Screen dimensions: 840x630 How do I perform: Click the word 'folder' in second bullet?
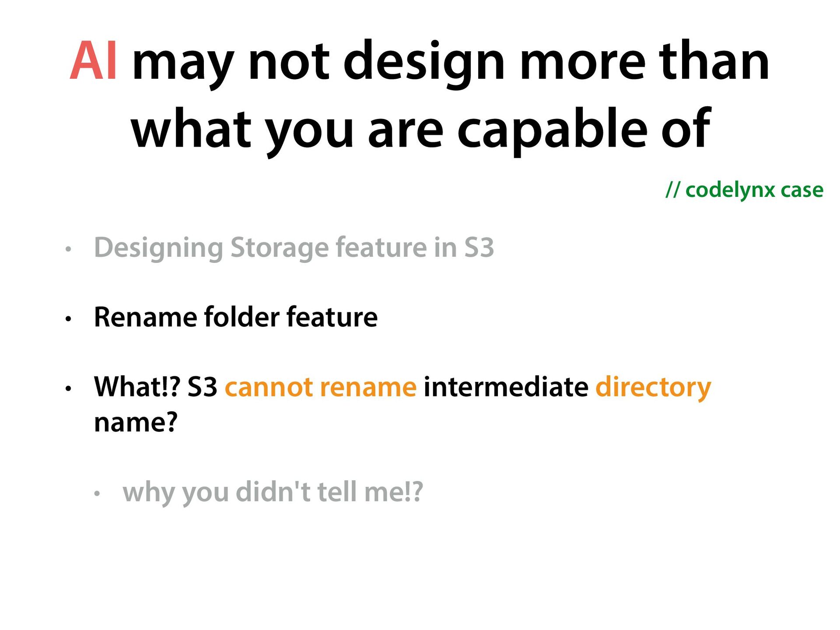pos(242,317)
